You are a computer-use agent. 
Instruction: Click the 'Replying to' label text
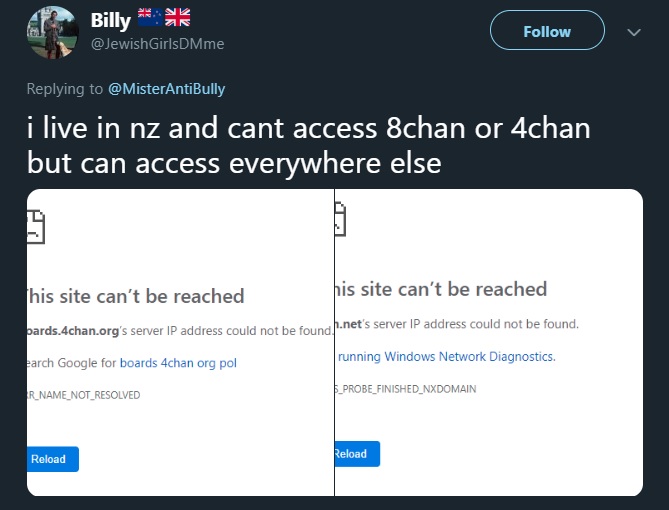64,89
